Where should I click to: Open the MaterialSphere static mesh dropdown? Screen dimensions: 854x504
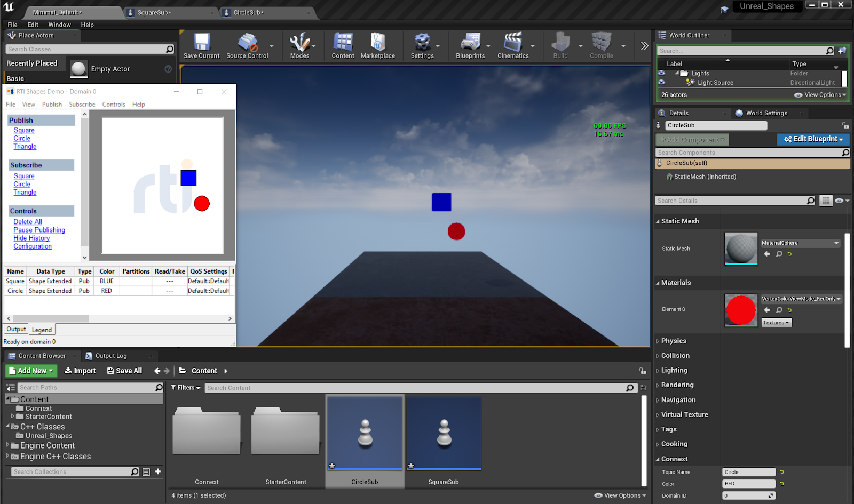click(x=801, y=243)
